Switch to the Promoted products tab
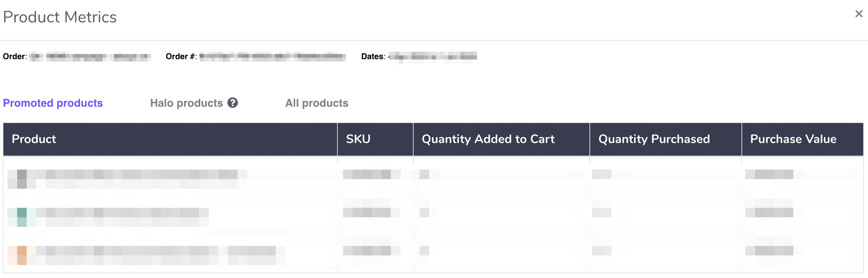The image size is (868, 278). tap(53, 103)
